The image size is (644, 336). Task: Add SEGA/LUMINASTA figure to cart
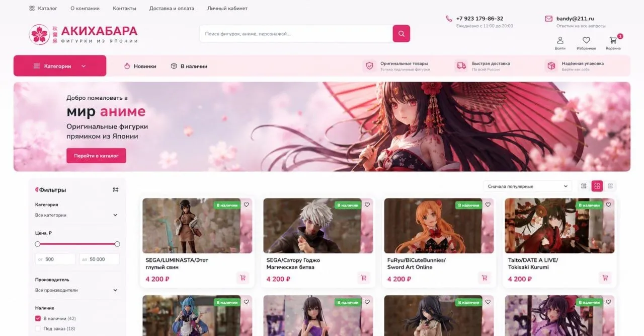pyautogui.click(x=243, y=278)
